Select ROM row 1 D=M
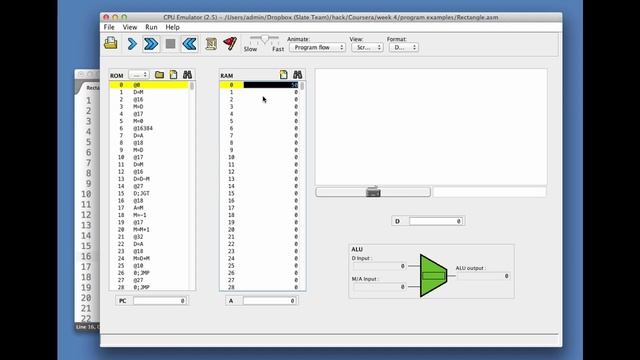This screenshot has height=360, width=640. [x=149, y=92]
